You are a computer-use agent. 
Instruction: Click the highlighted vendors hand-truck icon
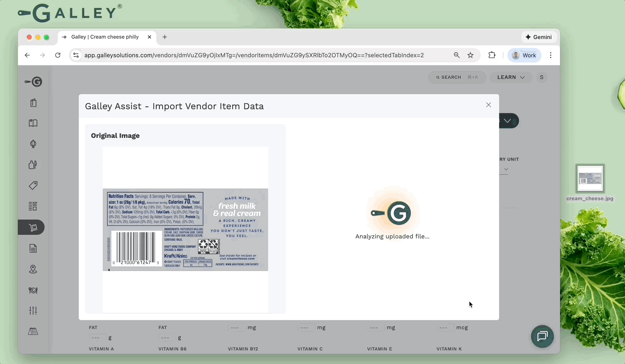(x=33, y=227)
